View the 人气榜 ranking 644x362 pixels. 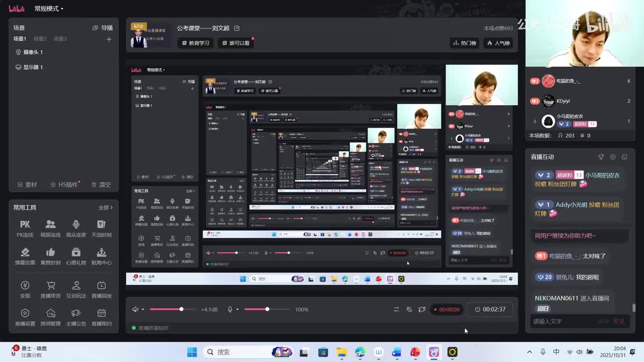coord(498,43)
